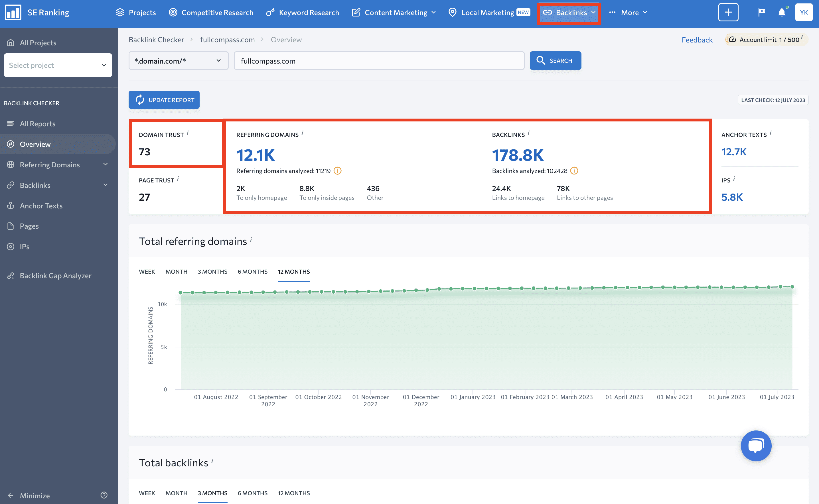Open notifications bell icon
This screenshot has height=504, width=819.
point(782,12)
